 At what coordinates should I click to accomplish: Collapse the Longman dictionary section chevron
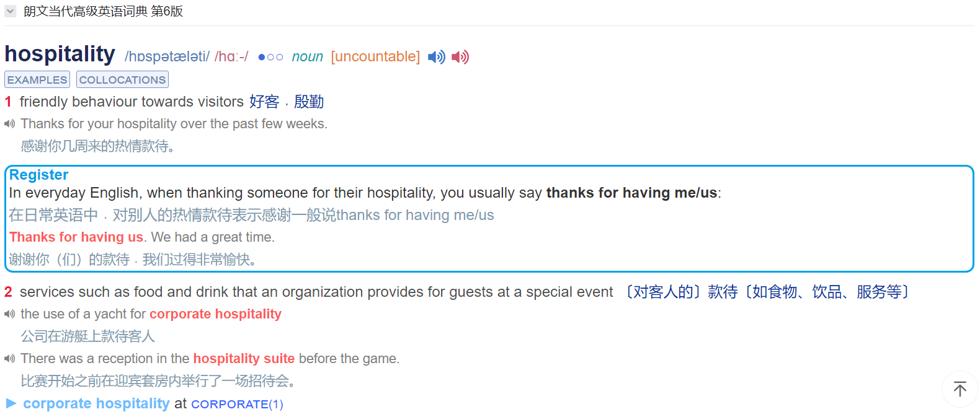pyautogui.click(x=10, y=11)
